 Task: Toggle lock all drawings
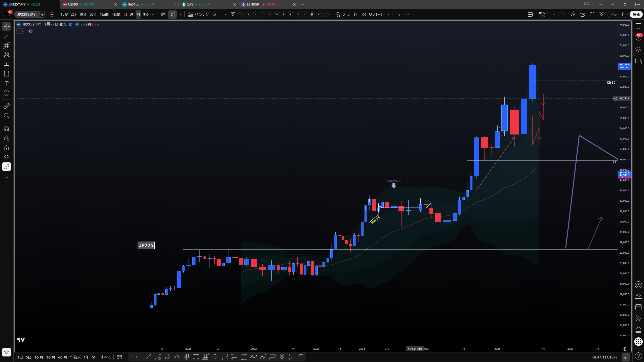(7, 148)
